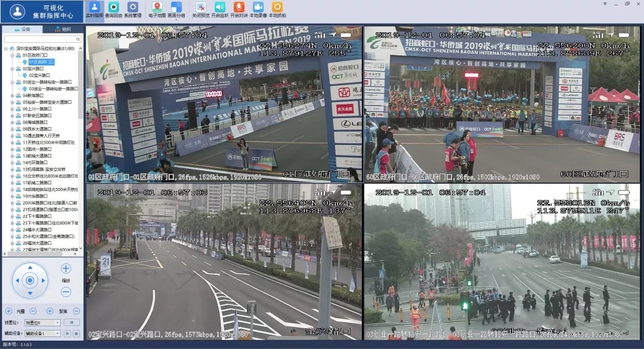Tilt the PTZ camera down
Image resolution: width=644 pixels, height=349 pixels.
click(x=30, y=294)
